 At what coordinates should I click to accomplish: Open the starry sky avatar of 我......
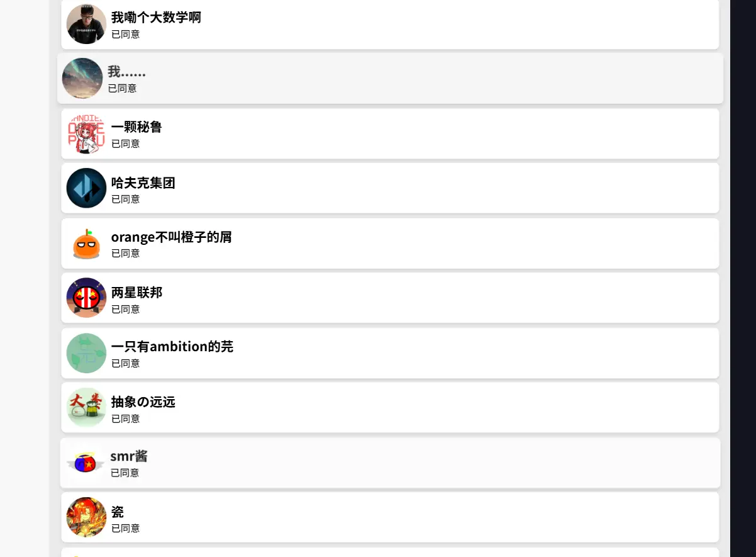click(82, 78)
